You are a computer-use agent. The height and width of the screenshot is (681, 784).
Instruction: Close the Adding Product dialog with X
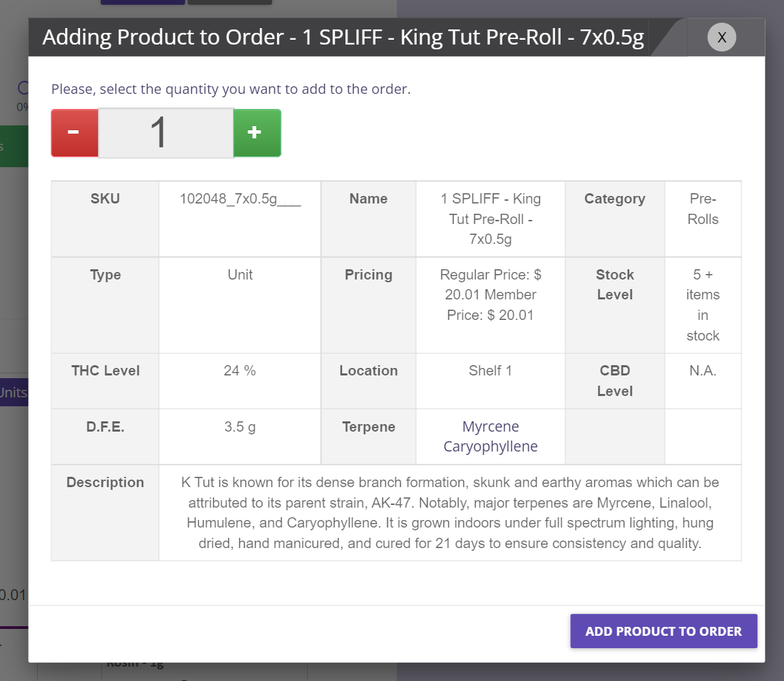722,37
